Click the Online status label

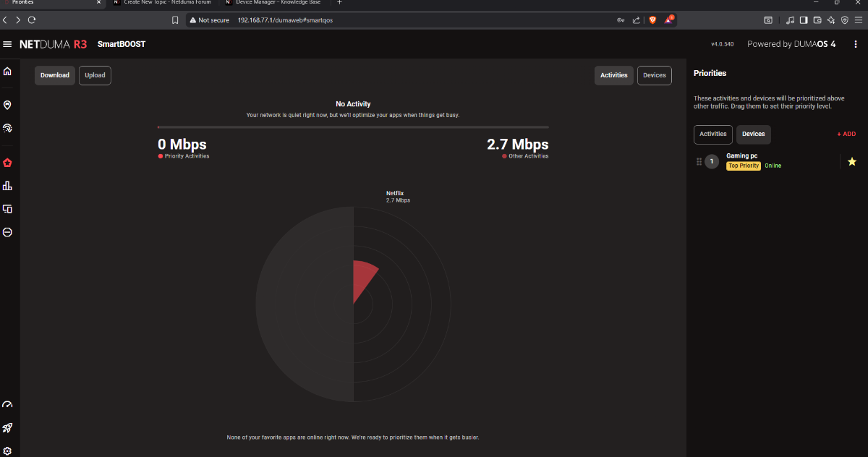[773, 166]
